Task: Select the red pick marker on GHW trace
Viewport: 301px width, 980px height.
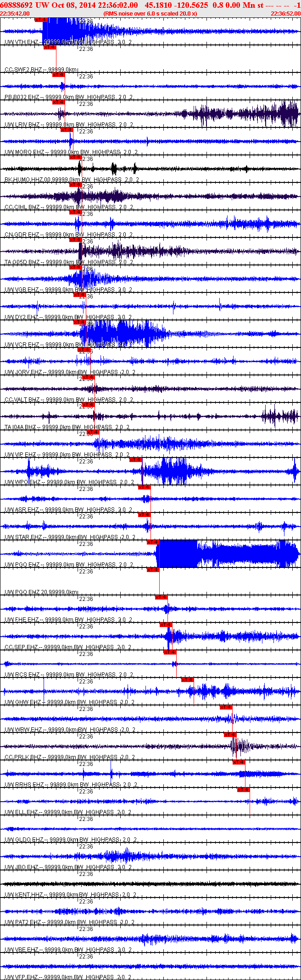Action: point(188,680)
